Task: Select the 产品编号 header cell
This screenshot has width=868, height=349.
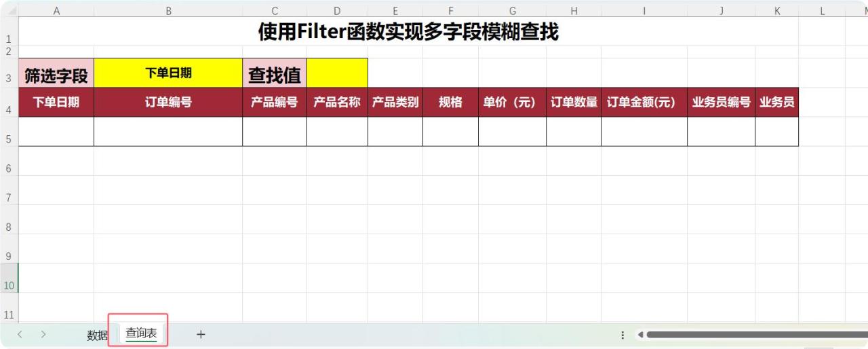Action: [275, 103]
